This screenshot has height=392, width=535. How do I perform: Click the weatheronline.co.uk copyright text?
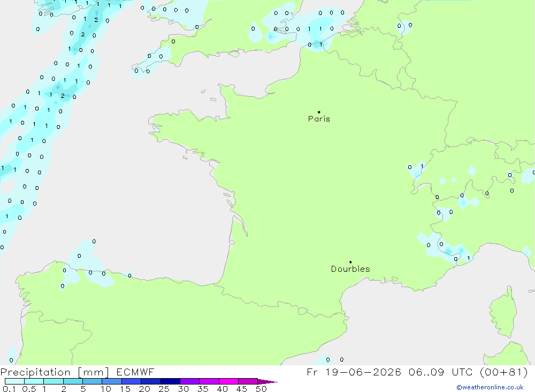490,387
